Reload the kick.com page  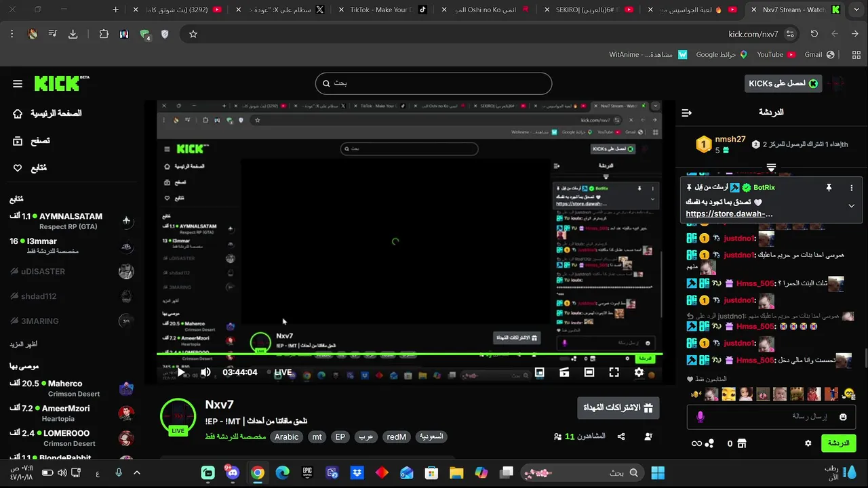(814, 34)
